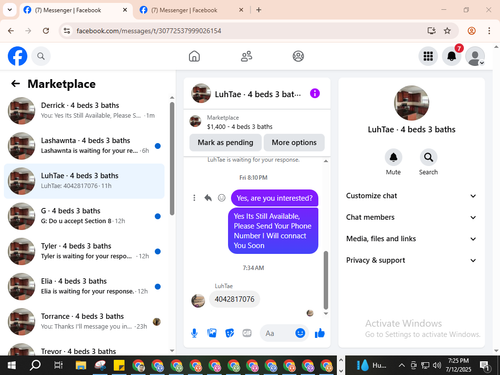Image resolution: width=500 pixels, height=375 pixels.
Task: Open Task View on taskbar
Action: [x=58, y=365]
